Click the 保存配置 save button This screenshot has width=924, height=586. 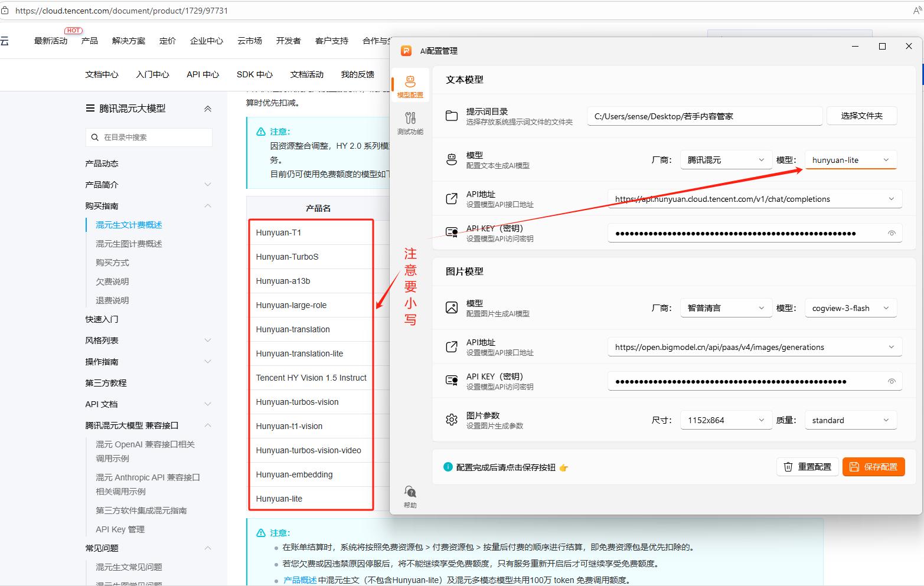click(x=874, y=466)
